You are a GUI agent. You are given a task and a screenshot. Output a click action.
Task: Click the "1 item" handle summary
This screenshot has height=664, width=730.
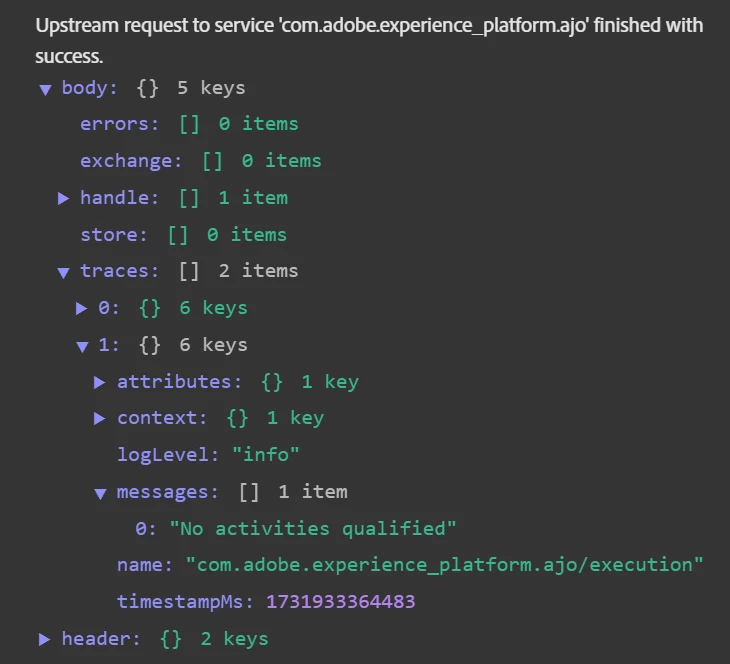(x=253, y=198)
